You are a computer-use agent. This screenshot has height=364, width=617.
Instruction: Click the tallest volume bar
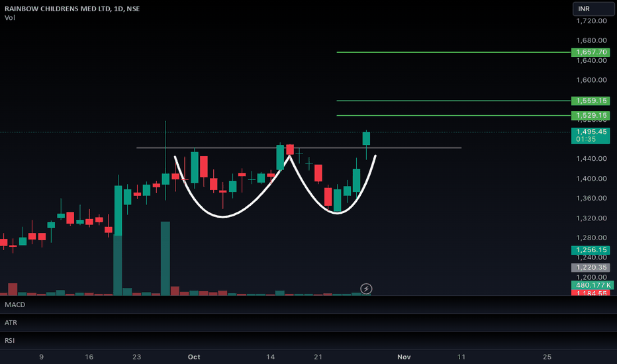166,258
